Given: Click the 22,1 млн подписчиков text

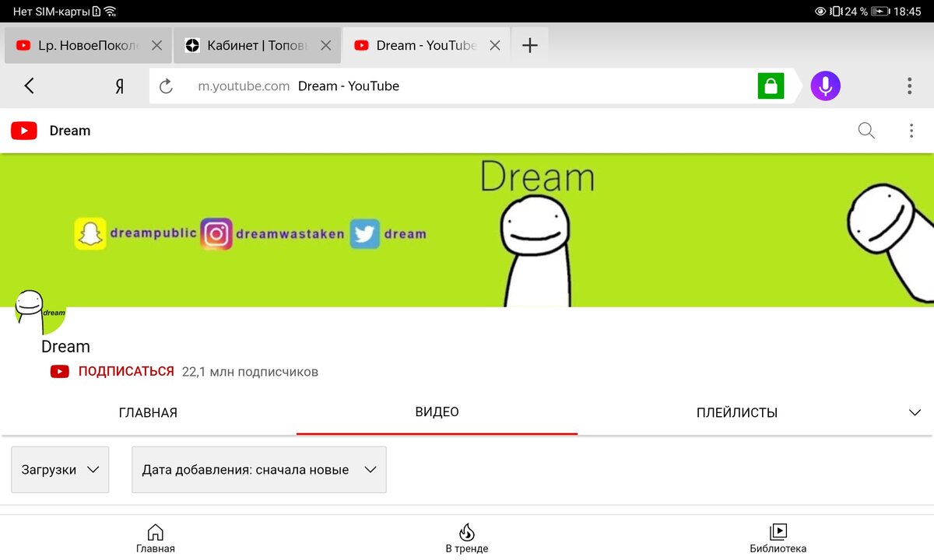Looking at the screenshot, I should click(250, 372).
